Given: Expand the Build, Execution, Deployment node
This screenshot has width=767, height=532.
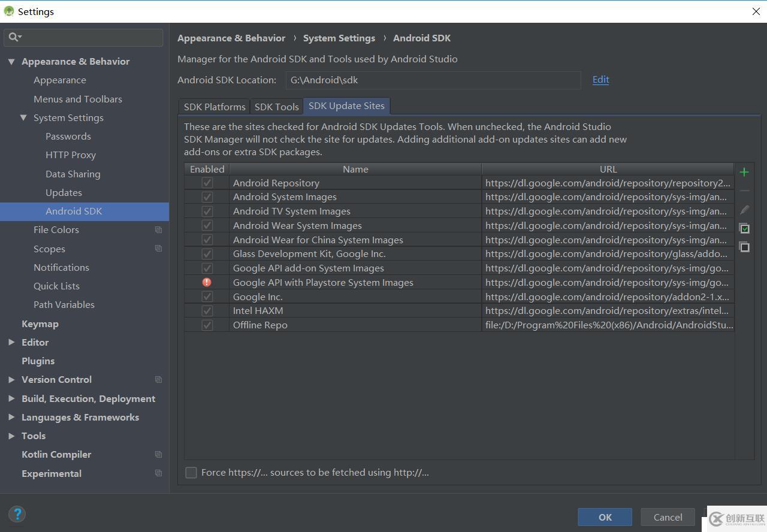Looking at the screenshot, I should [x=11, y=398].
